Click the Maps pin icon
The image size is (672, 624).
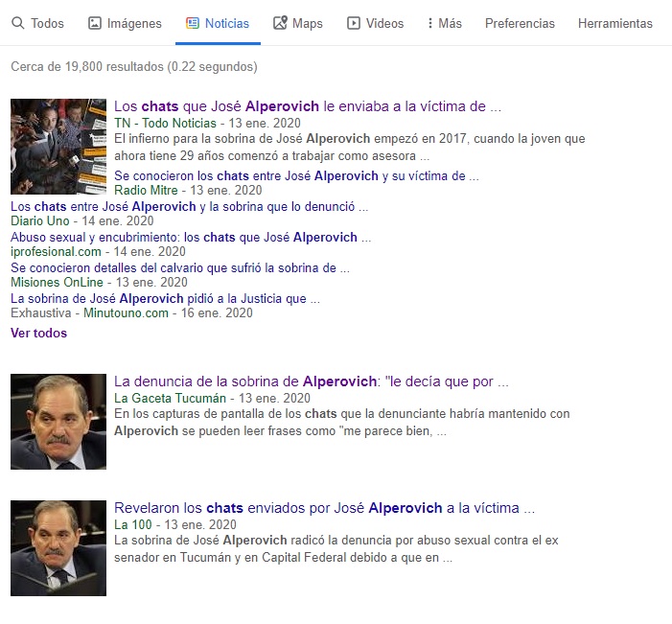280,23
